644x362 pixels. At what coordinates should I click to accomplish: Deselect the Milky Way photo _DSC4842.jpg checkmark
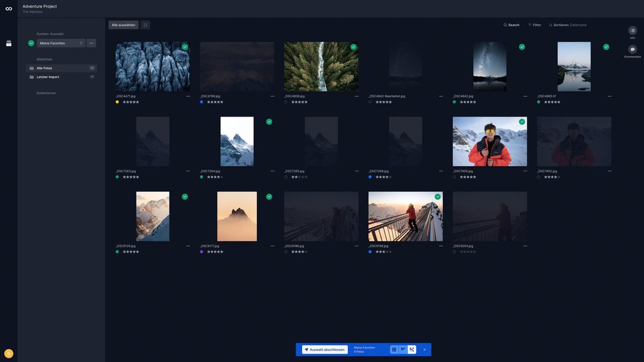pos(522,47)
